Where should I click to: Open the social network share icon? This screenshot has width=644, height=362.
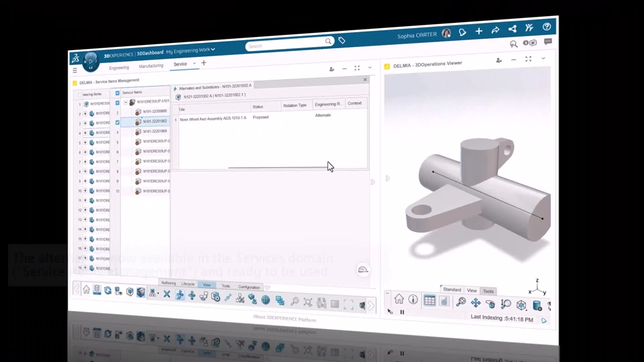click(x=512, y=29)
